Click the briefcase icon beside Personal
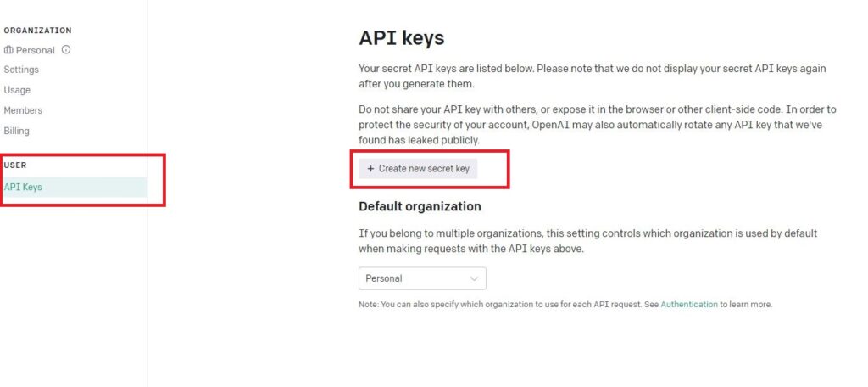 tap(8, 50)
